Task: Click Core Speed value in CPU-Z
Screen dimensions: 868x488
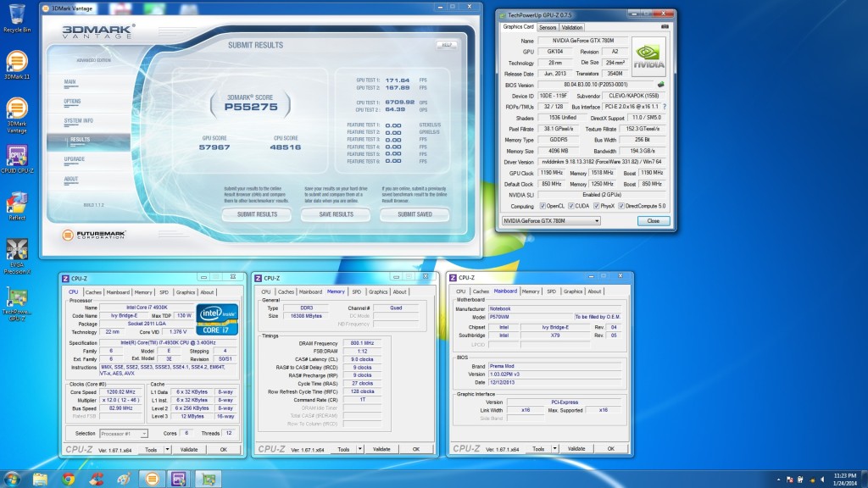Action: tap(120, 391)
